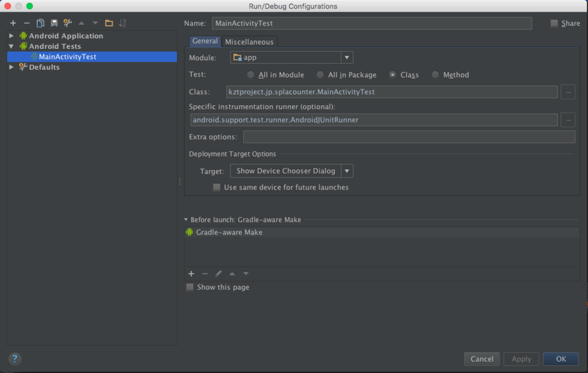Select the Gradle-aware Make list entry
Viewport: 588px width, 373px height.
click(382, 232)
